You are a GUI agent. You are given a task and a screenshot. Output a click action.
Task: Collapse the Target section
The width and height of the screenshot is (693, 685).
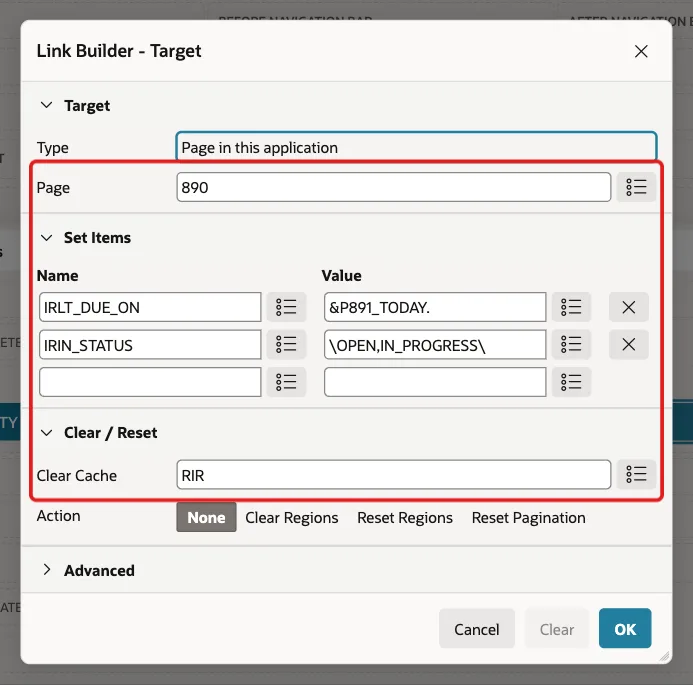pos(46,105)
